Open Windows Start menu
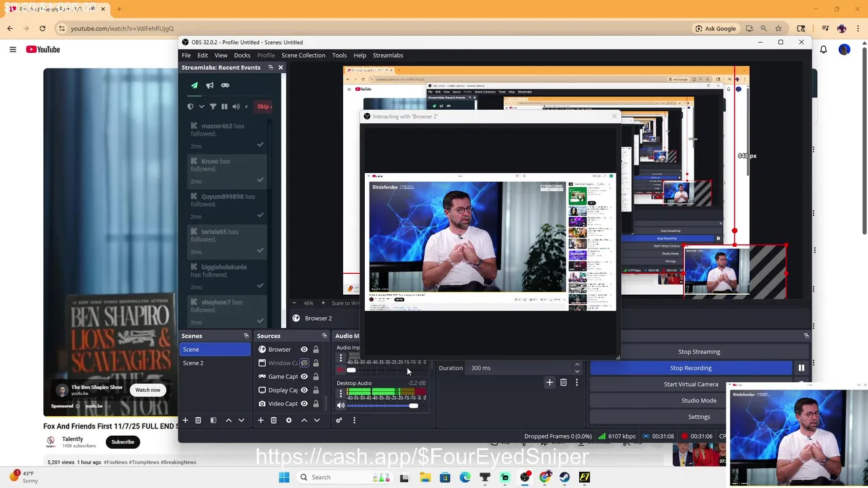 pyautogui.click(x=284, y=477)
